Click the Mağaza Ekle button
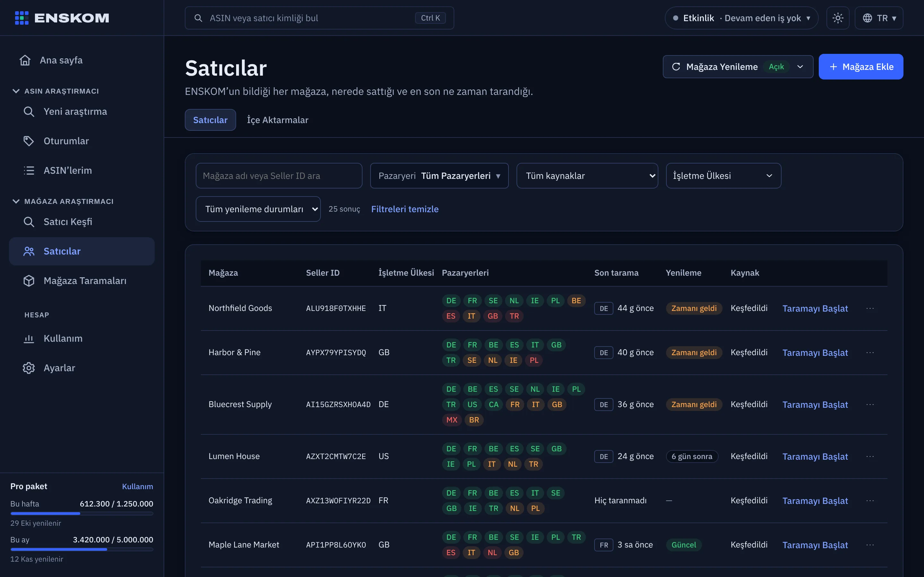The height and width of the screenshot is (577, 924). coord(860,67)
